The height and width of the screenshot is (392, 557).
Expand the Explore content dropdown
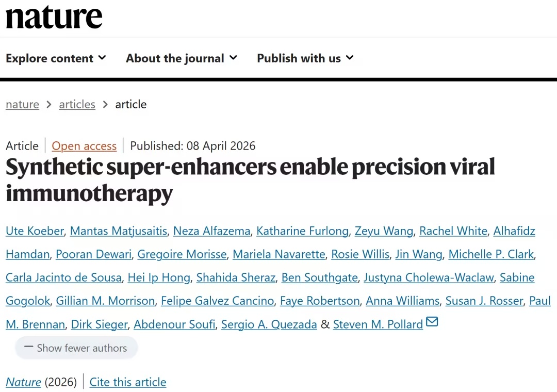pyautogui.click(x=56, y=58)
